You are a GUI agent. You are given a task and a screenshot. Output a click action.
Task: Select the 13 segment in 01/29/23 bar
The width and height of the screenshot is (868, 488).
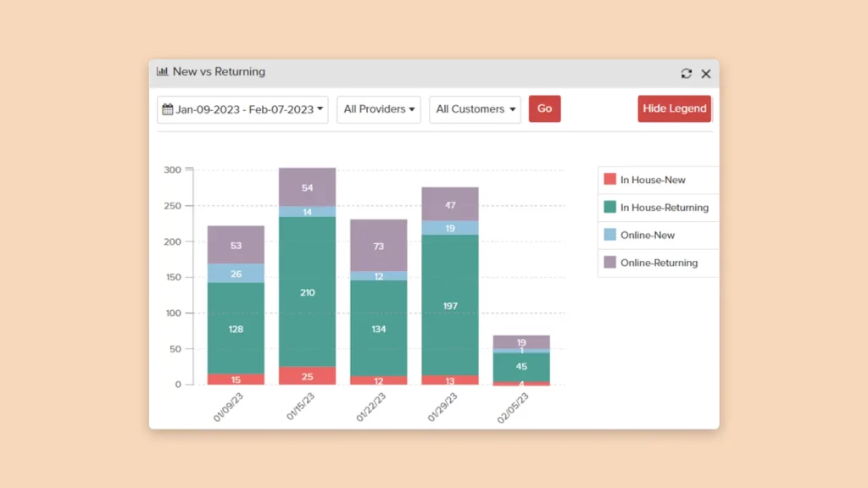tap(450, 380)
